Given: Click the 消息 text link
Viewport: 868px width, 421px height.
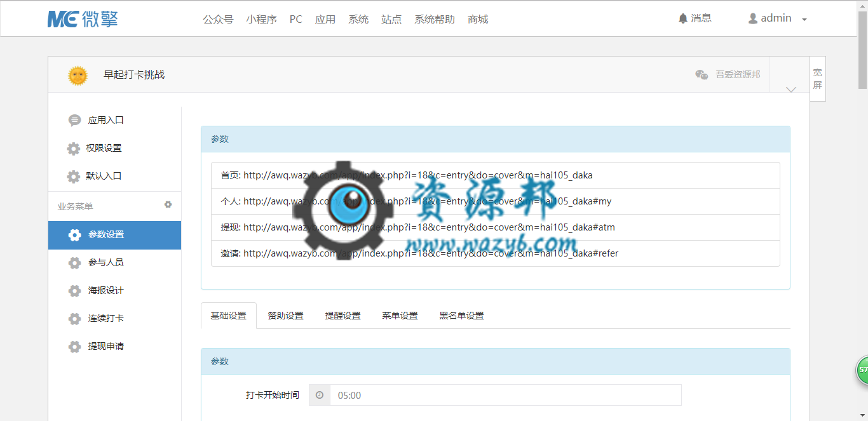Looking at the screenshot, I should [x=701, y=18].
